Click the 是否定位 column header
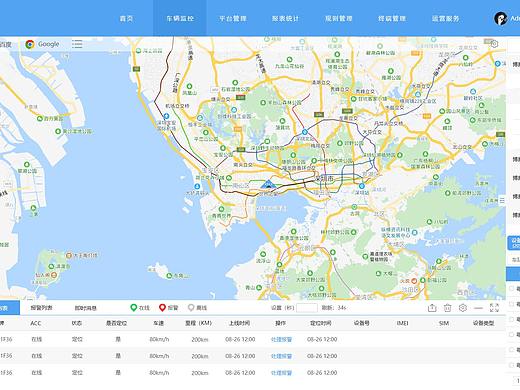Viewport: 520px width, 390px height. [x=116, y=323]
